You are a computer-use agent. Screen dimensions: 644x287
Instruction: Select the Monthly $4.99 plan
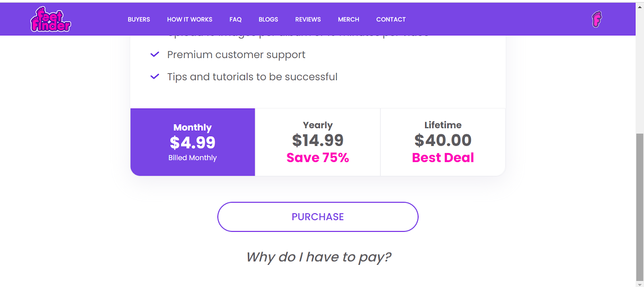coord(192,142)
